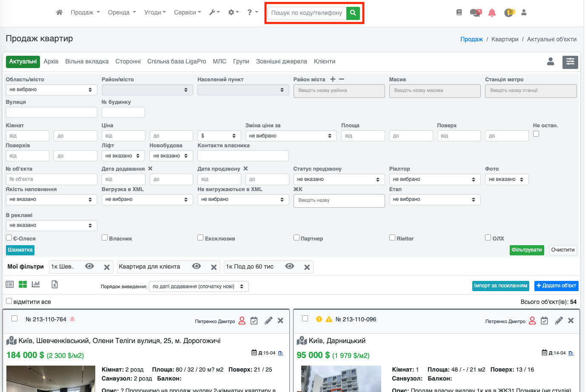Toggle filter settings sliders icon
Viewport: 585px width, 392px height.
(x=570, y=62)
